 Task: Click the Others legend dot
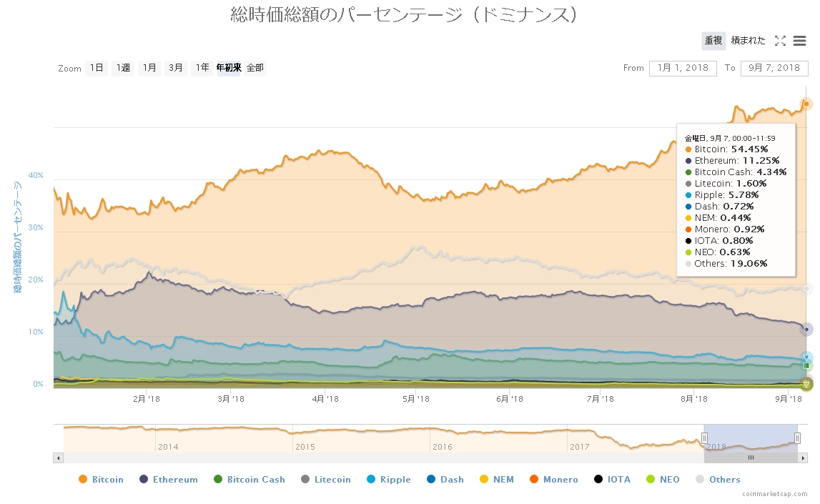pos(700,480)
